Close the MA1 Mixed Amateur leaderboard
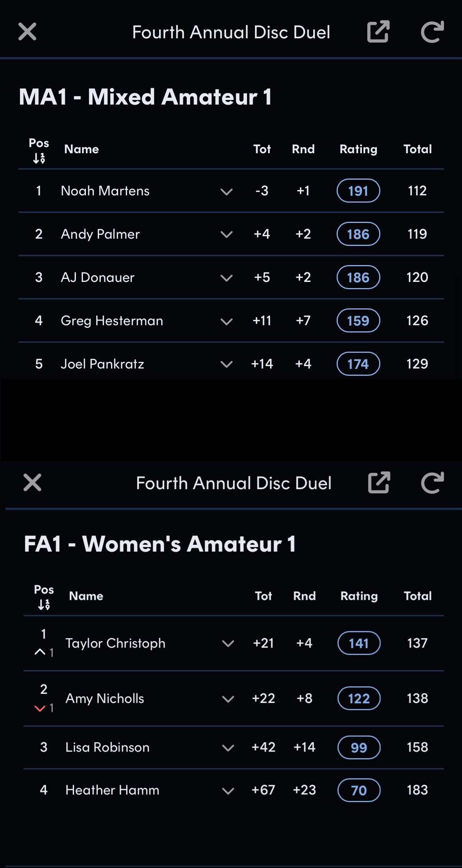The width and height of the screenshot is (462, 868). coord(27,31)
